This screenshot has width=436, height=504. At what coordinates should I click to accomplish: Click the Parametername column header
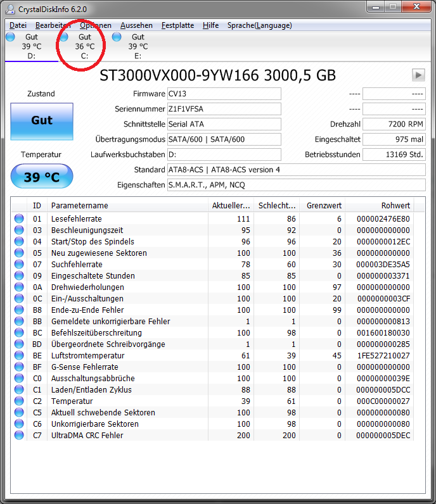pyautogui.click(x=127, y=205)
